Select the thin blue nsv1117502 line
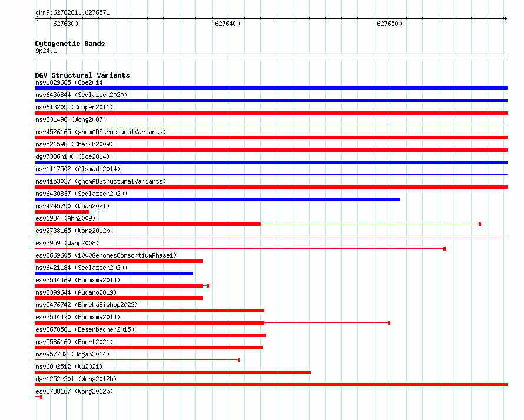Screen dimensions: 524x420 [x=271, y=174]
